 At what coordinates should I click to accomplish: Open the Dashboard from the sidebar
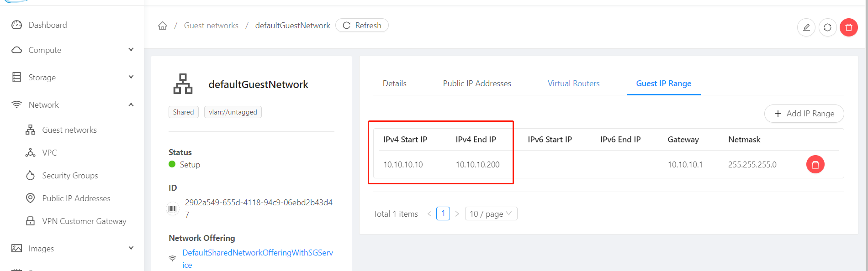tap(48, 25)
